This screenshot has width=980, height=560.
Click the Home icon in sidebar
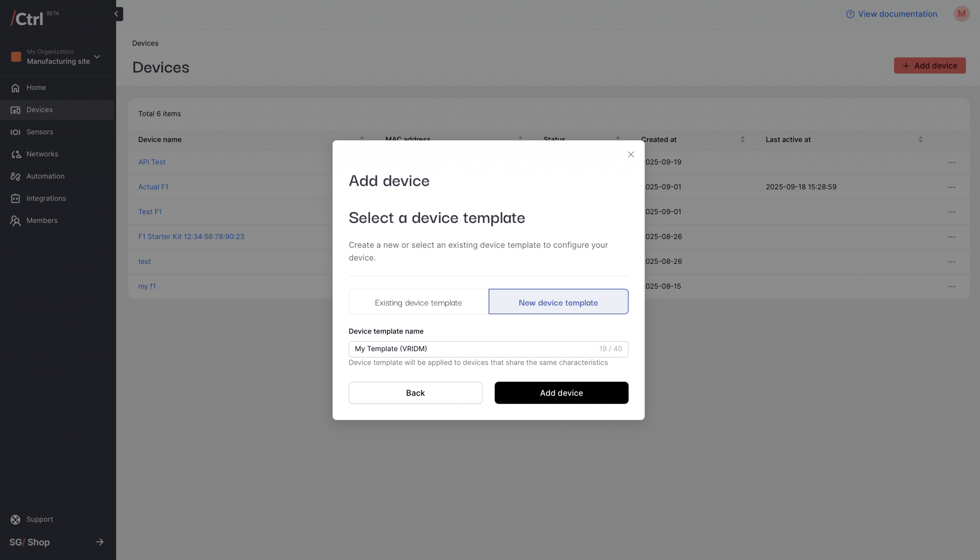coord(15,88)
